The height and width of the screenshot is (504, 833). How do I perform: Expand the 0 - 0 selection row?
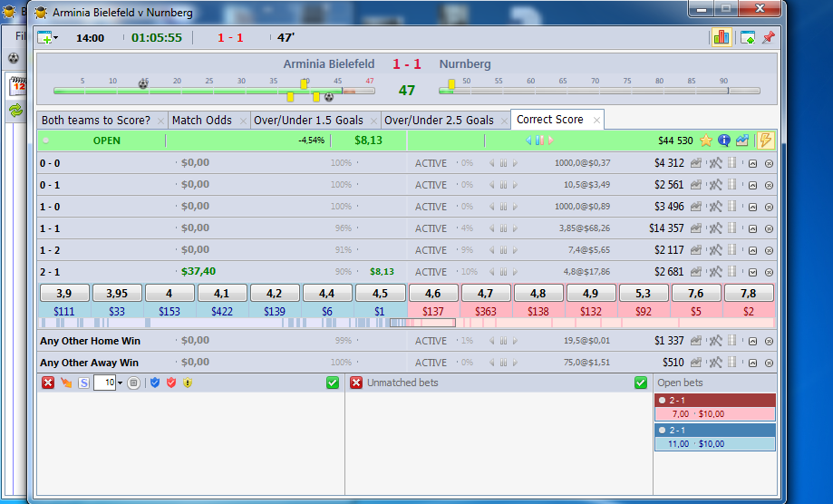pyautogui.click(x=752, y=163)
